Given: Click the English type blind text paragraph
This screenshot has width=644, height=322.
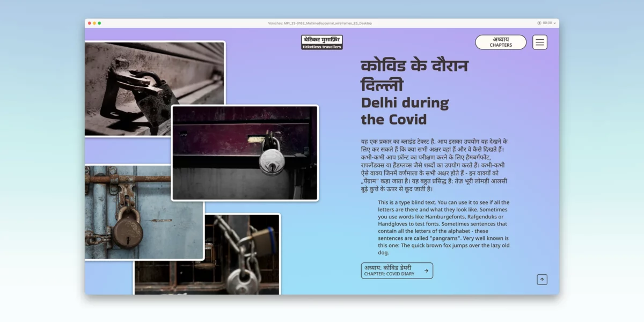Looking at the screenshot, I should 444,228.
